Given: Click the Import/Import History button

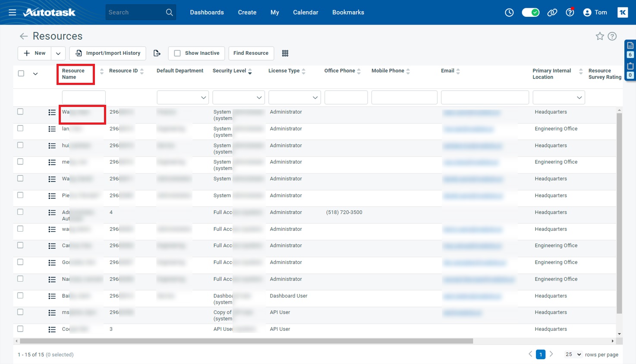Looking at the screenshot, I should pyautogui.click(x=108, y=53).
